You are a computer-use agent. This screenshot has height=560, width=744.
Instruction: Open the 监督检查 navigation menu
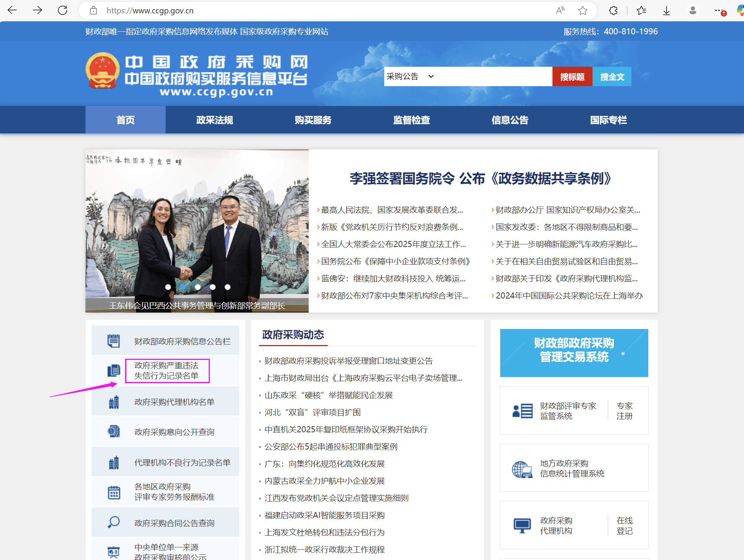point(411,120)
